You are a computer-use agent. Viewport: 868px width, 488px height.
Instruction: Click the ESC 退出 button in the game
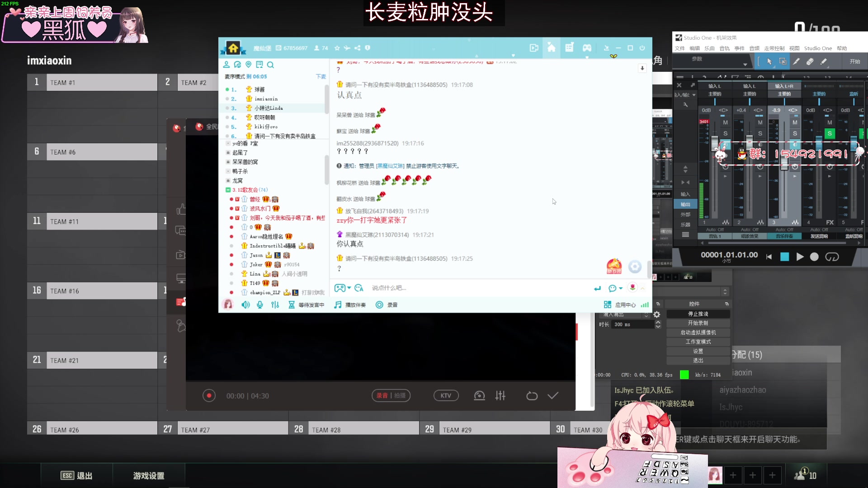(x=76, y=475)
